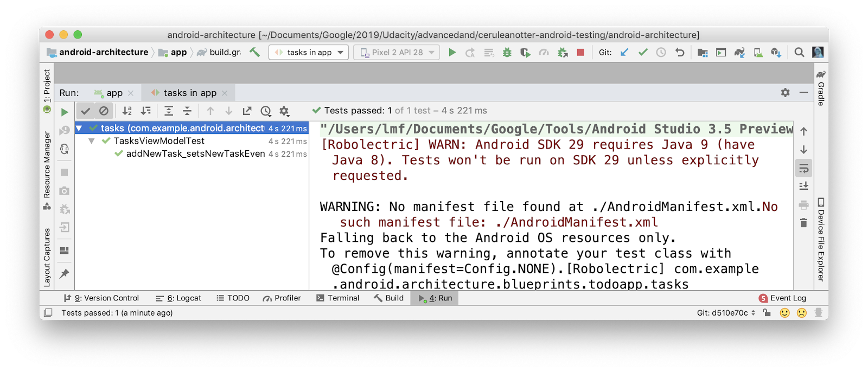Viewport: 868px width, 372px height.
Task: Open the Logcat tool window tab
Action: point(178,298)
